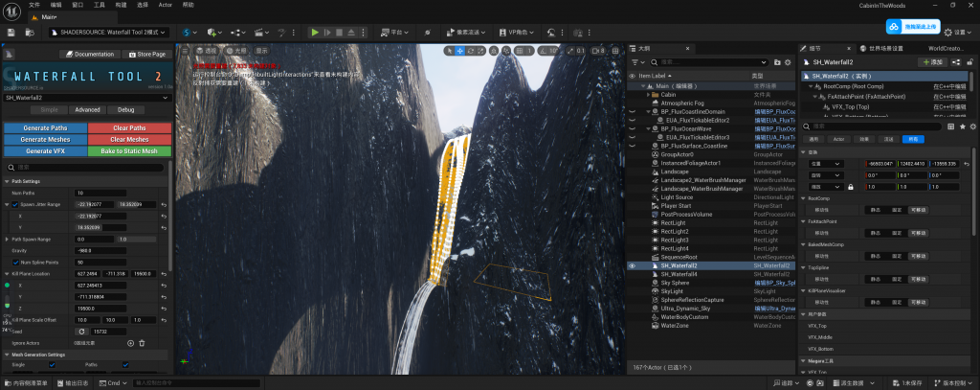Toggle the Num Spline Points checkbox
The width and height of the screenshot is (980, 390).
16,262
